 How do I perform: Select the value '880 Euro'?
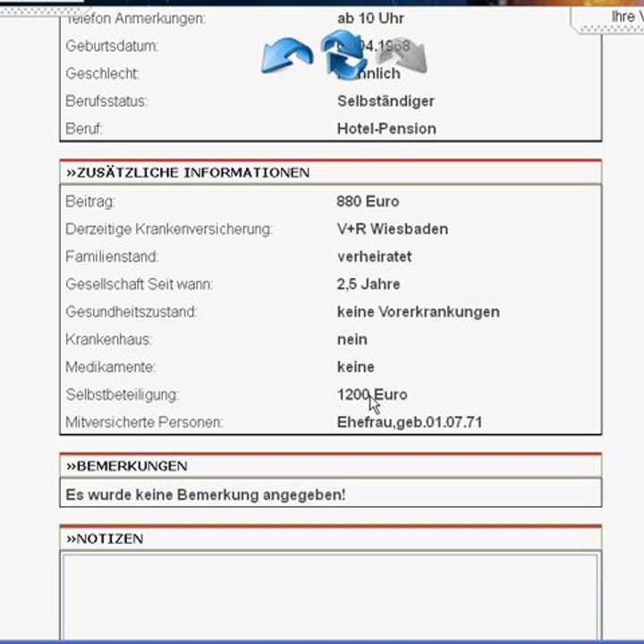[x=368, y=201]
